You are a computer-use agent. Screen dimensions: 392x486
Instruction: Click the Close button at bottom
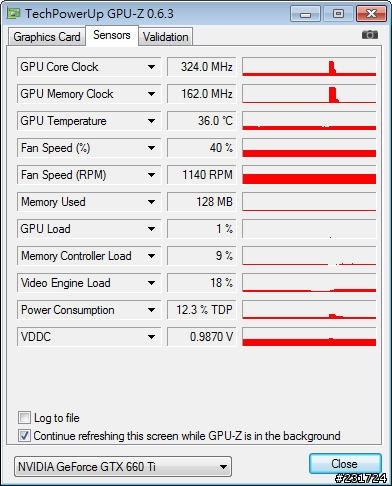(345, 464)
